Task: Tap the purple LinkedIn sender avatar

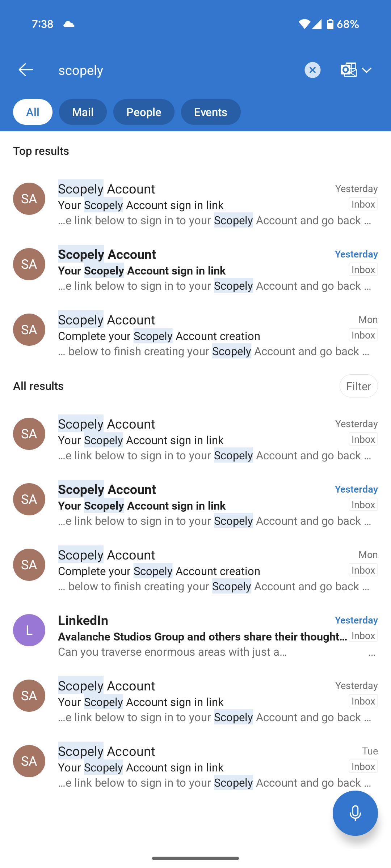Action: point(29,630)
